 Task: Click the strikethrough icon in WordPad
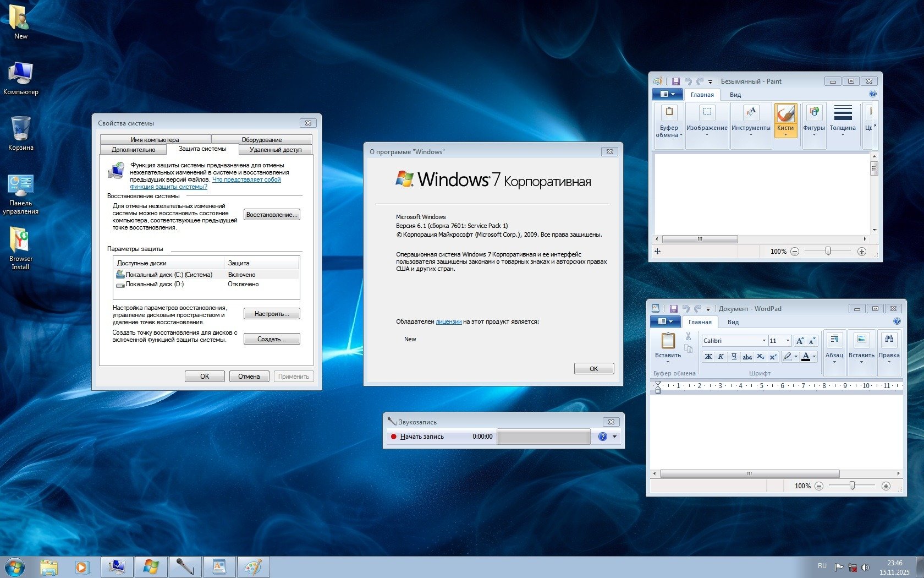(x=747, y=357)
